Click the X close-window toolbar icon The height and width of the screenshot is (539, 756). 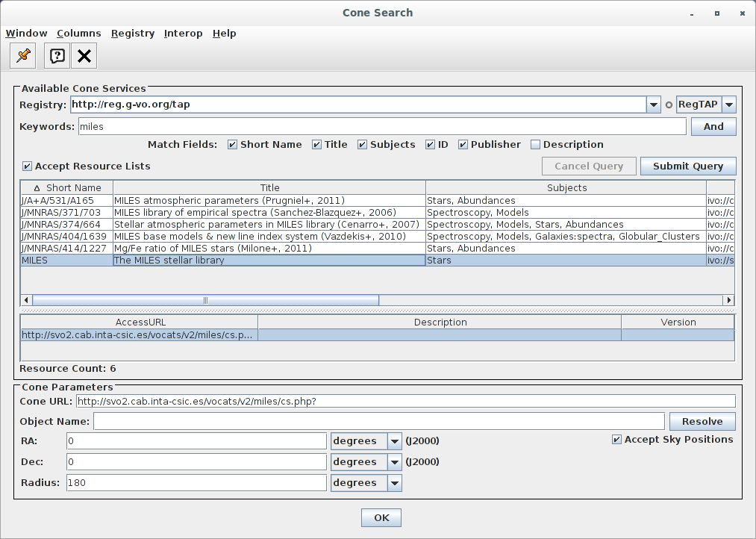coord(84,56)
